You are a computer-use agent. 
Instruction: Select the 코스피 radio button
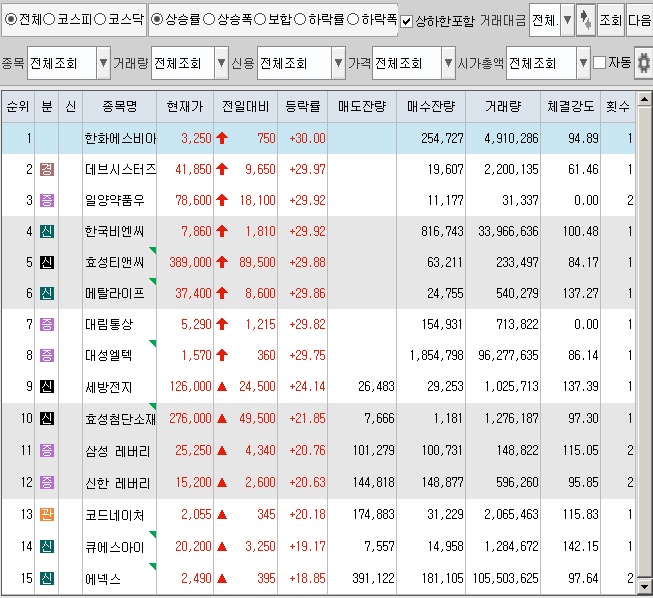pos(49,20)
